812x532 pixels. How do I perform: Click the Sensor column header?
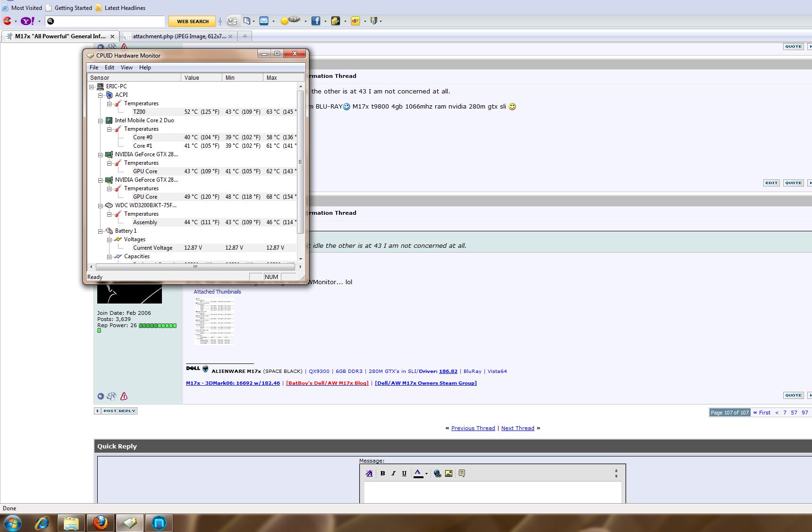[x=134, y=77]
